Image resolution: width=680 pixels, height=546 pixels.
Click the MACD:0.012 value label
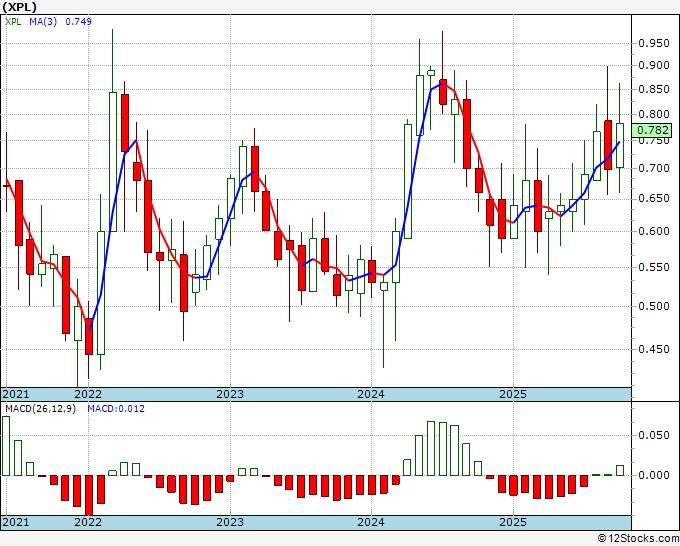[116, 409]
